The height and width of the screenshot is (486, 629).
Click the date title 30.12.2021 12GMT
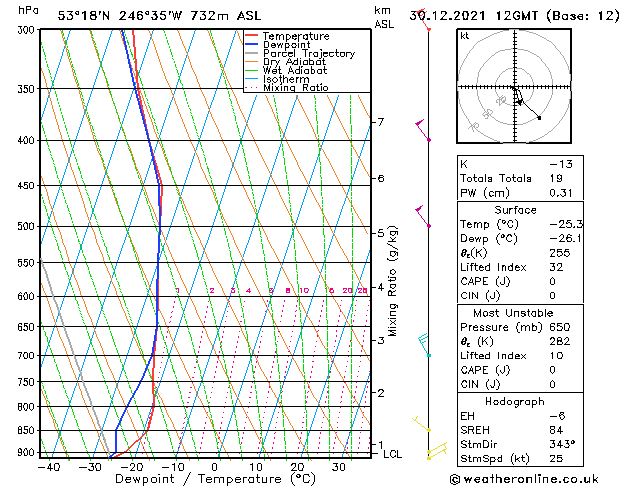pyautogui.click(x=526, y=15)
